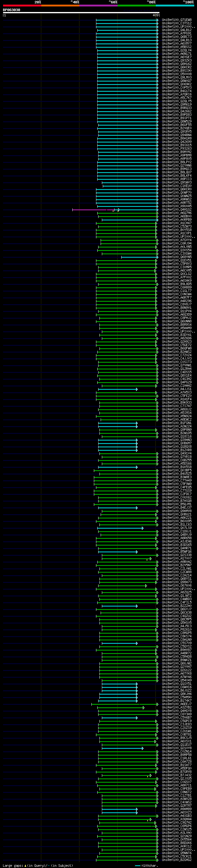
Task: Open hit UniRef100_Q71EW8
Action: click(177, 20)
